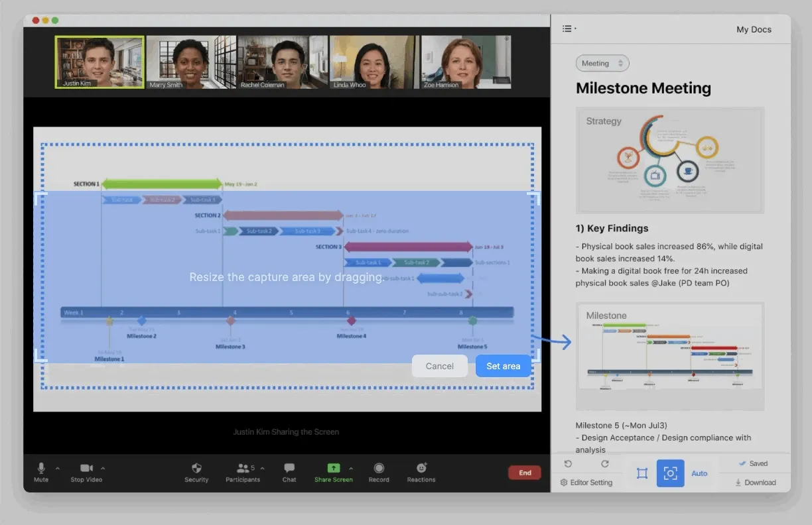Image resolution: width=812 pixels, height=525 pixels.
Task: Click the undo arrow in the editor
Action: pos(568,464)
